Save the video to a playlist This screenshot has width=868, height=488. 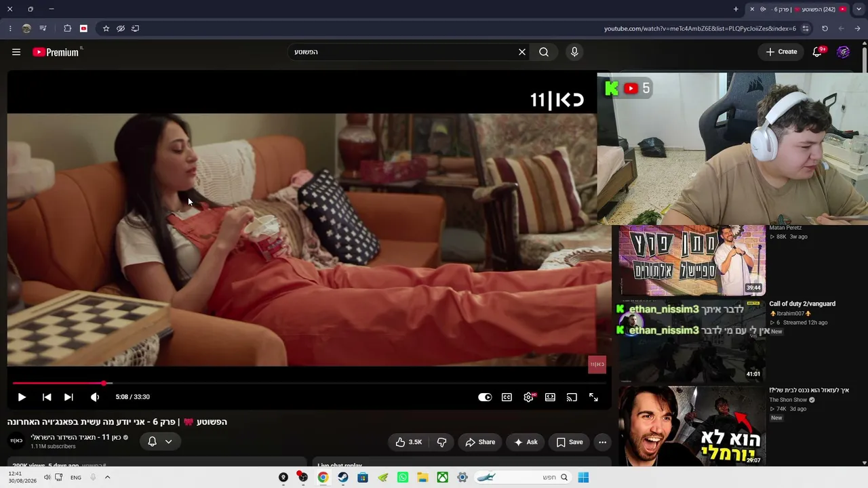569,442
